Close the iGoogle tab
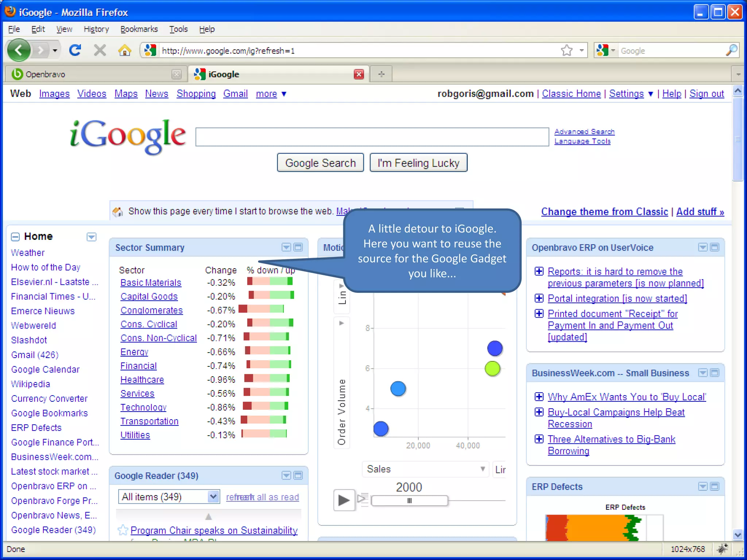This screenshot has height=560, width=747. coord(359,74)
